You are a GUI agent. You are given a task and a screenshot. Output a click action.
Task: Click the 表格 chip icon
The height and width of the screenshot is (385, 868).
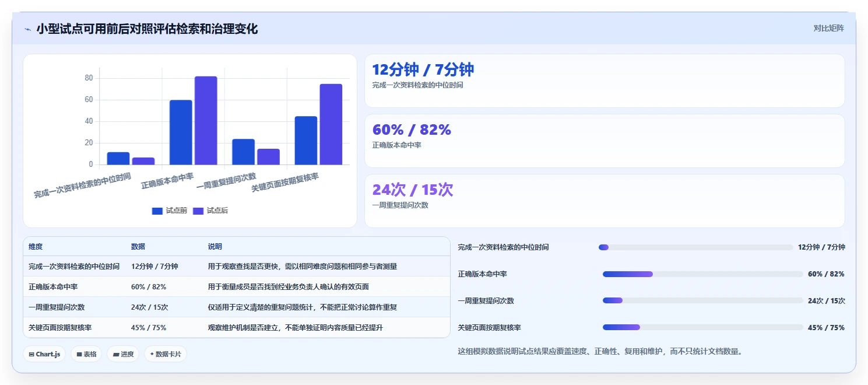tap(79, 354)
